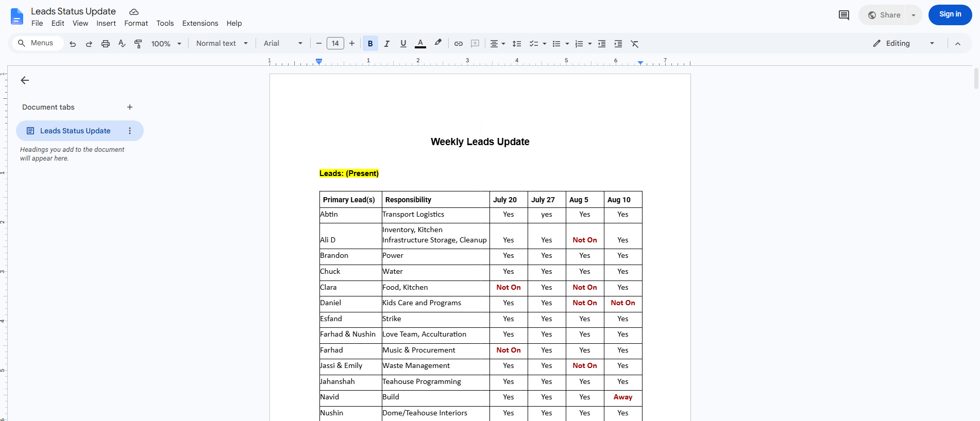The height and width of the screenshot is (421, 980).
Task: Click the Google Docs home icon
Action: pyautogui.click(x=17, y=16)
